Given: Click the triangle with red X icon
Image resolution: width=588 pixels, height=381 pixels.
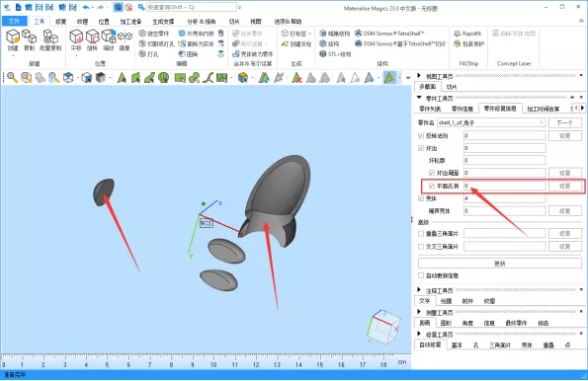Looking at the screenshot, I should 296,78.
